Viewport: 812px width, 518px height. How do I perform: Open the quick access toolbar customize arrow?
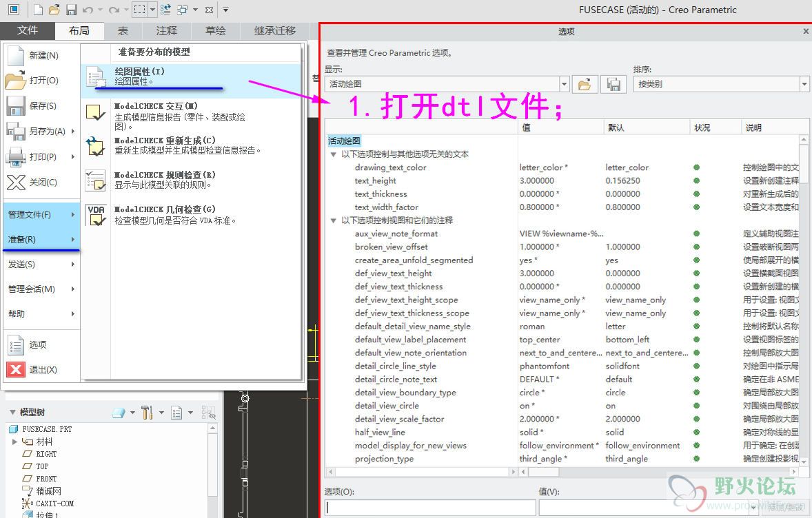[x=226, y=10]
